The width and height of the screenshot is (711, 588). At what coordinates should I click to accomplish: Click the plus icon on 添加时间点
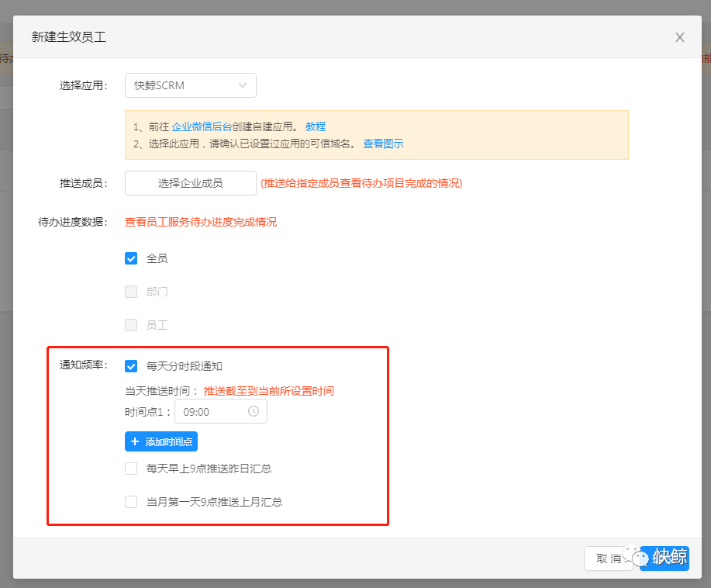(135, 441)
